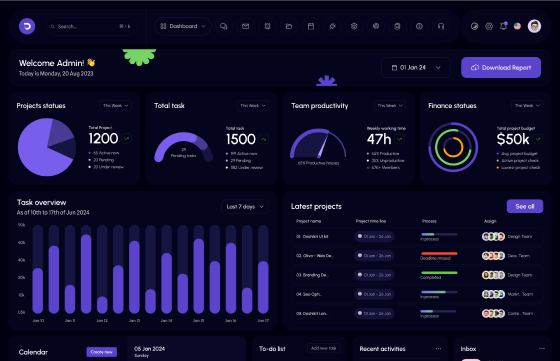Click the 05 Jan 2024 calendar date heading
The width and height of the screenshot is (560, 361).
tap(150, 349)
